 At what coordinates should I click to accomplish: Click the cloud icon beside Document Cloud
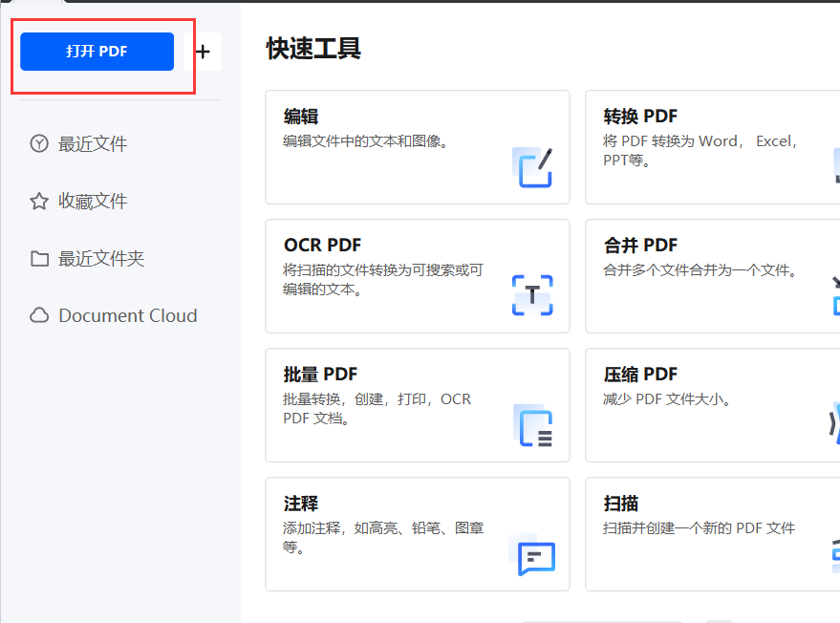click(x=38, y=315)
